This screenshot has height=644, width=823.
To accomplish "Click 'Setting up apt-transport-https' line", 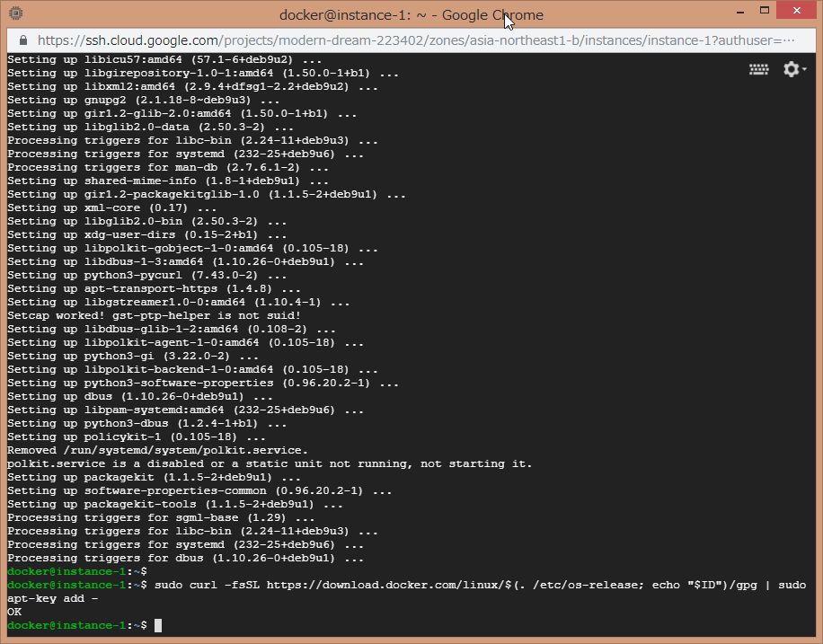I will click(154, 288).
